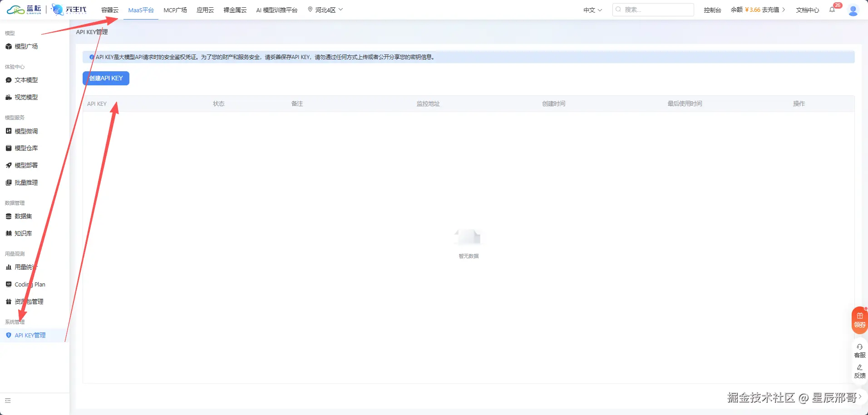Image resolution: width=868 pixels, height=415 pixels.
Task: Click the 领券 coupon button
Action: (860, 321)
